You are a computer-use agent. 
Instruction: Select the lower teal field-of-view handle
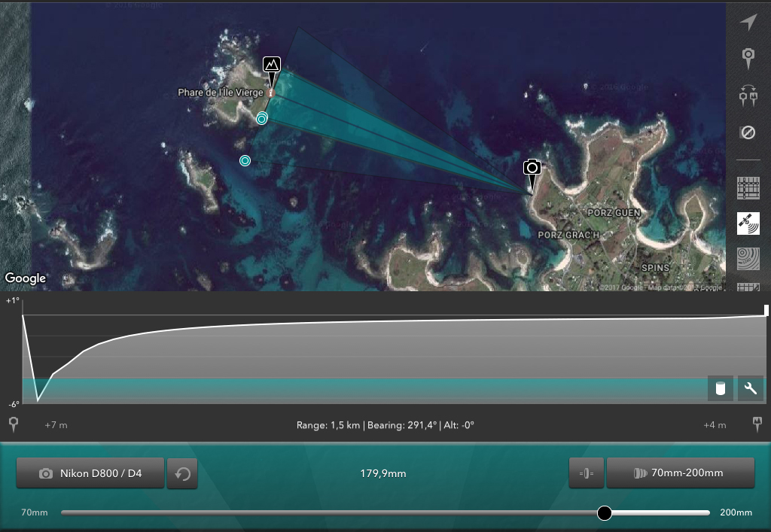coord(245,160)
